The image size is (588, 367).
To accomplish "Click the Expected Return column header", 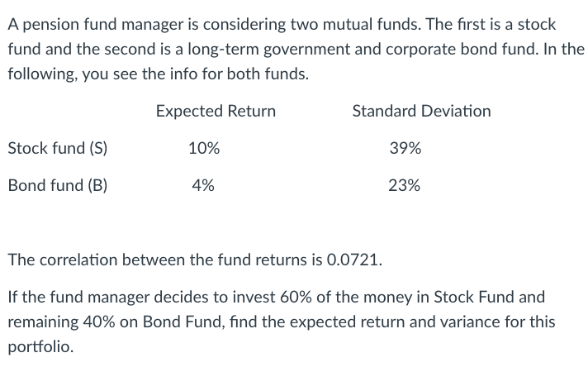I will click(216, 112).
